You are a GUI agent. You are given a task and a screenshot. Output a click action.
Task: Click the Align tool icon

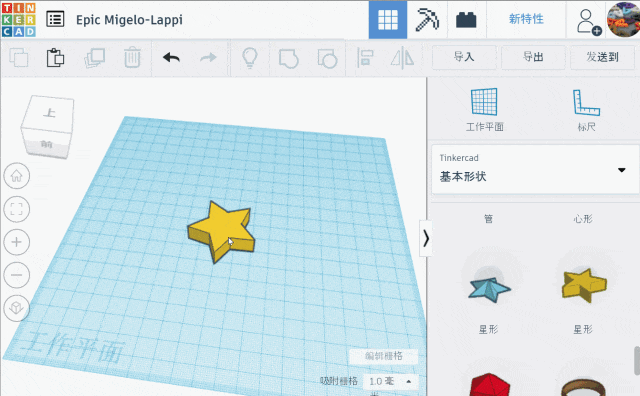(365, 58)
